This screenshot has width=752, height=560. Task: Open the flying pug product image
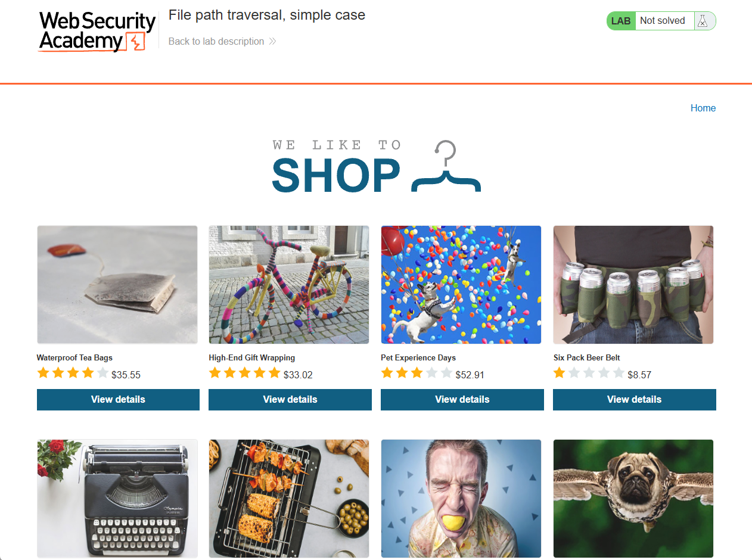click(x=633, y=499)
